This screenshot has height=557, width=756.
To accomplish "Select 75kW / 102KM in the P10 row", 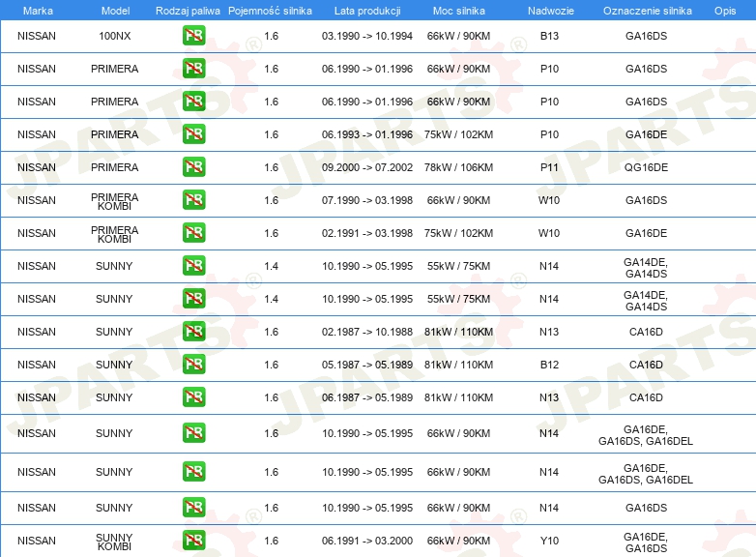I will click(458, 134).
